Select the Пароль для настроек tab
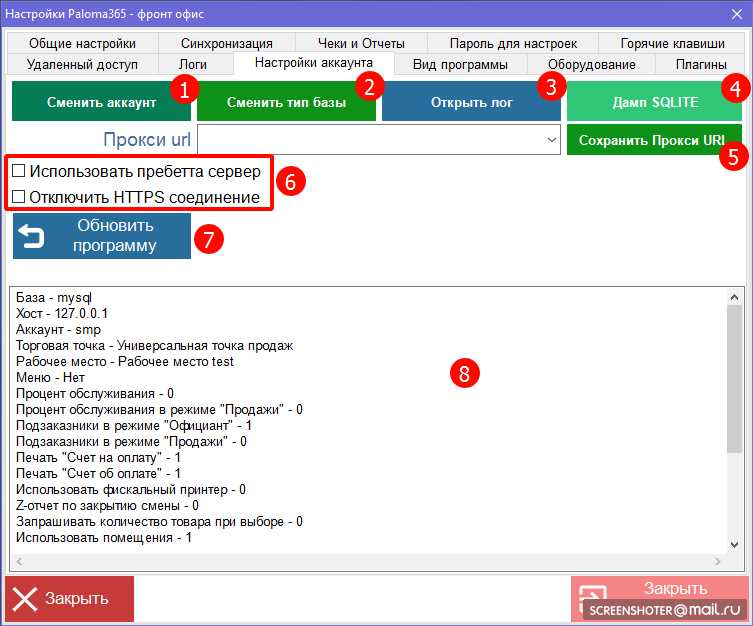The height and width of the screenshot is (626, 753). coord(513,43)
